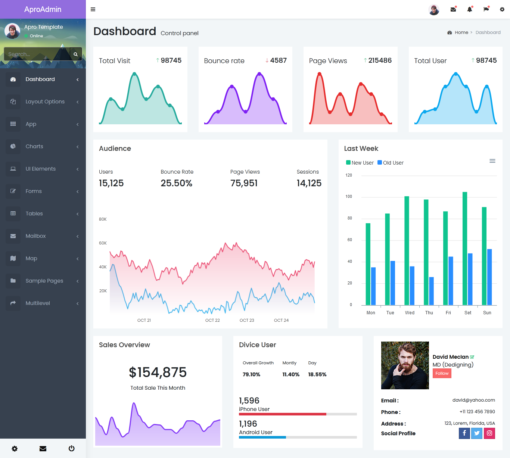Screen dimensions: 510x458
Task: Click the Dashboard breadcrumb entry
Action: pyautogui.click(x=488, y=32)
